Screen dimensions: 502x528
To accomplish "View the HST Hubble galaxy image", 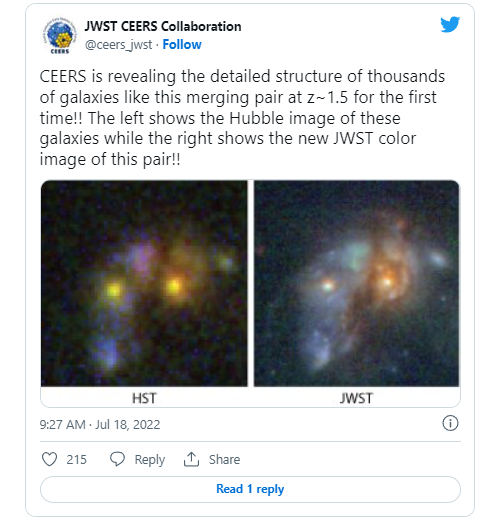I will (144, 284).
